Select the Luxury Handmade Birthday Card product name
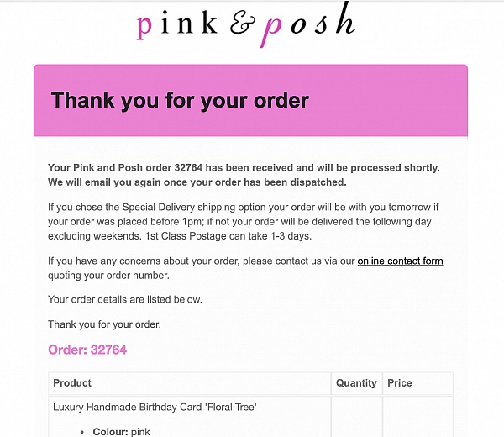 [x=155, y=407]
